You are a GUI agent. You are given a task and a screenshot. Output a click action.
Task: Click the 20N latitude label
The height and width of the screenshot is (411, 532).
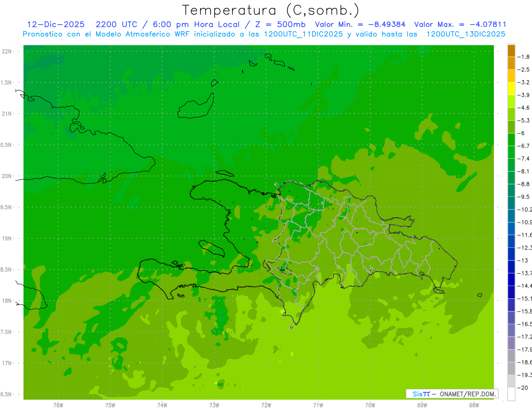7,176
